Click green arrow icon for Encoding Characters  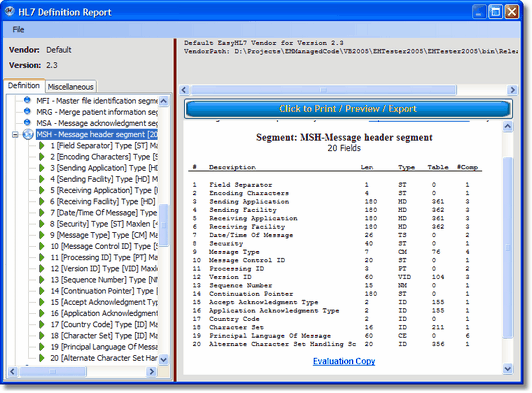click(x=42, y=157)
